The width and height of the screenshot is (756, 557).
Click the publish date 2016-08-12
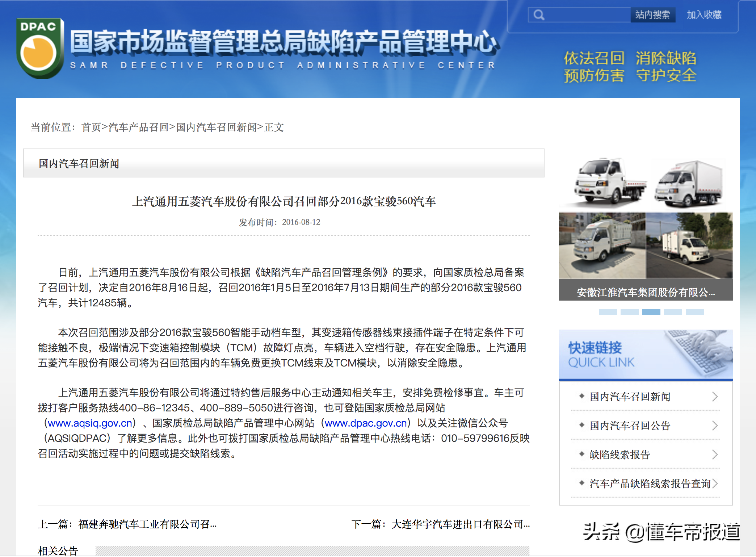click(301, 222)
